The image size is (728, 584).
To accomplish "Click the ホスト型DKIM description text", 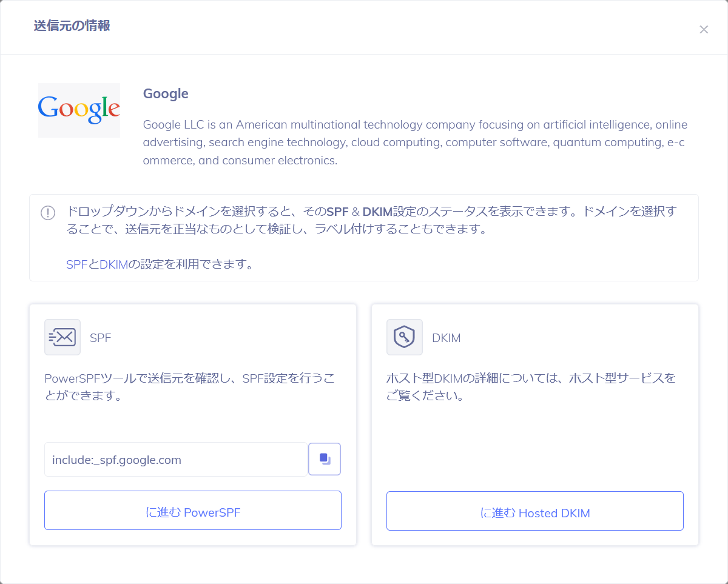I will [531, 387].
